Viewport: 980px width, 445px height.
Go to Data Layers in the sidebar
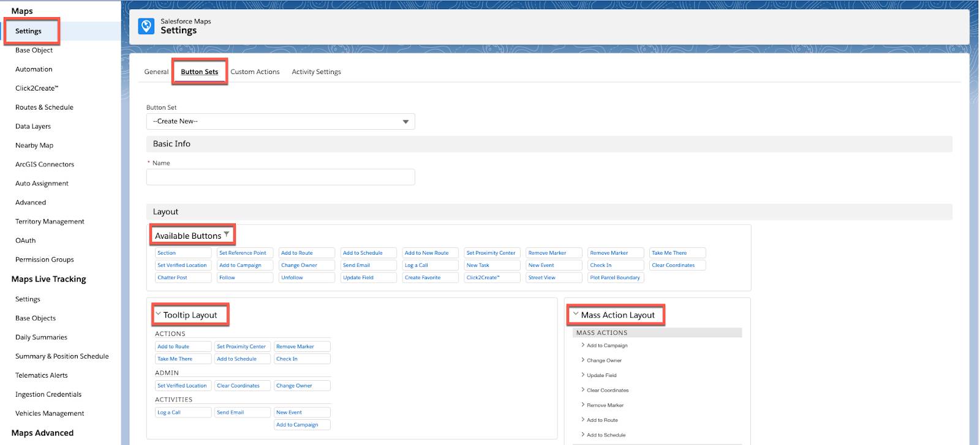coord(33,126)
